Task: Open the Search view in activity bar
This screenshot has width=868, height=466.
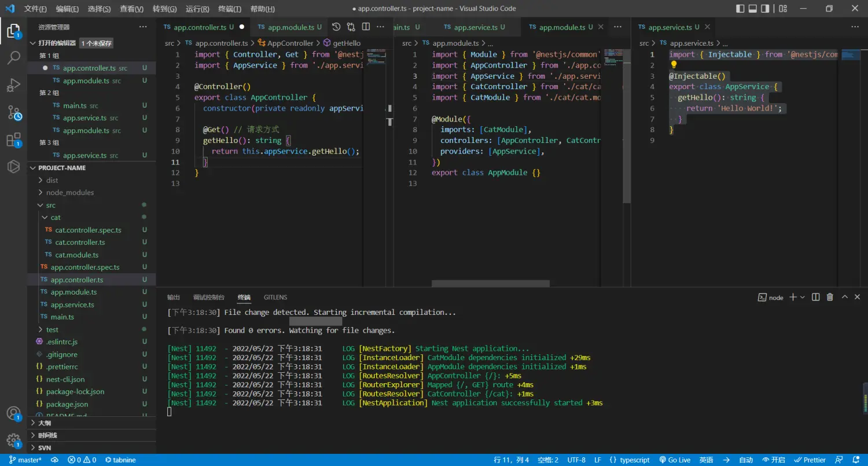Action: pyautogui.click(x=13, y=57)
